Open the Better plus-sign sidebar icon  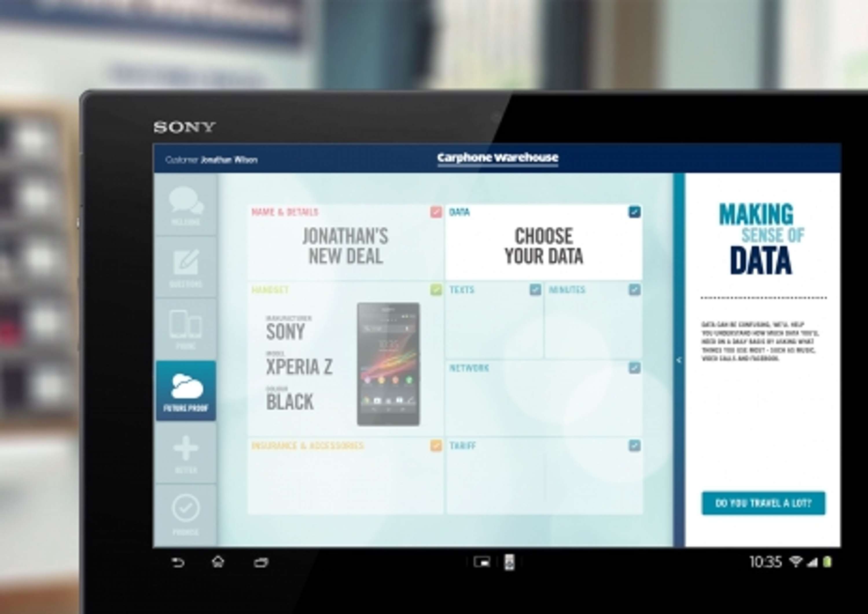pyautogui.click(x=186, y=453)
